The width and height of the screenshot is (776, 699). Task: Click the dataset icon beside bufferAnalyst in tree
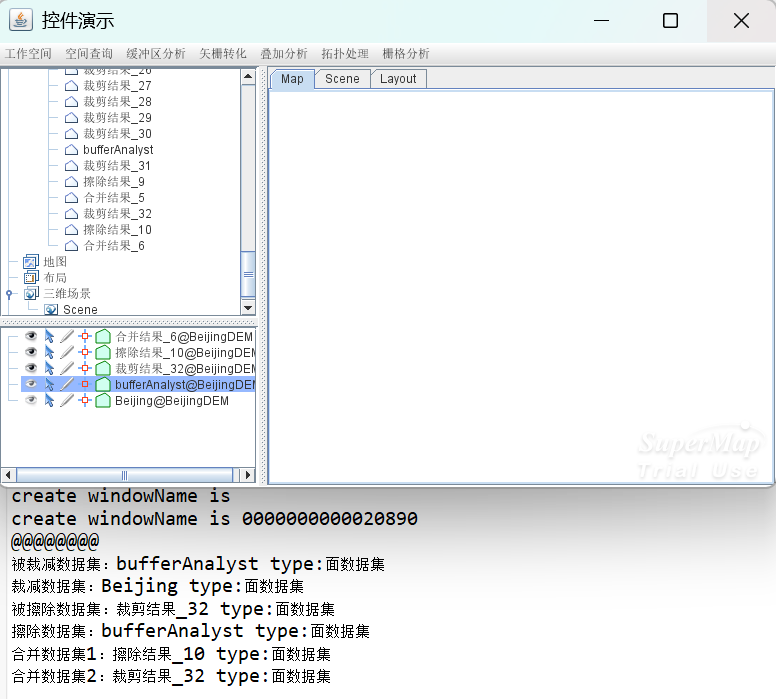71,150
